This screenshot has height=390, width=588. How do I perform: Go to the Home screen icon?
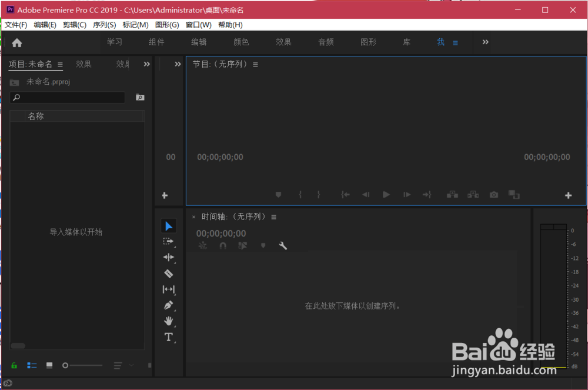(x=17, y=43)
